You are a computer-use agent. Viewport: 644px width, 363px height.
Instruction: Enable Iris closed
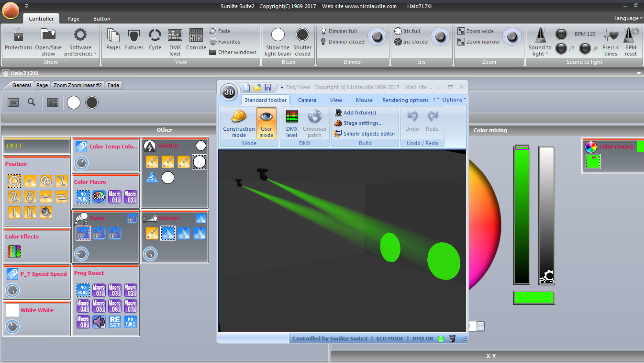pos(411,42)
